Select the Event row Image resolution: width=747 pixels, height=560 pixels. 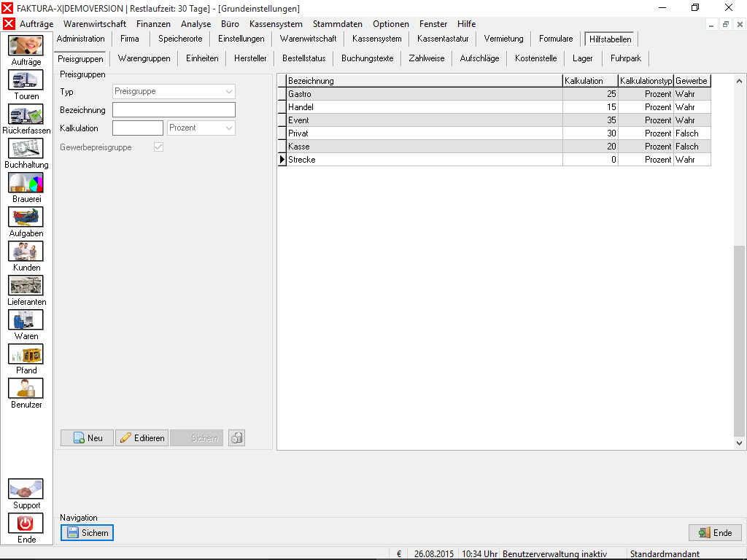pos(494,120)
